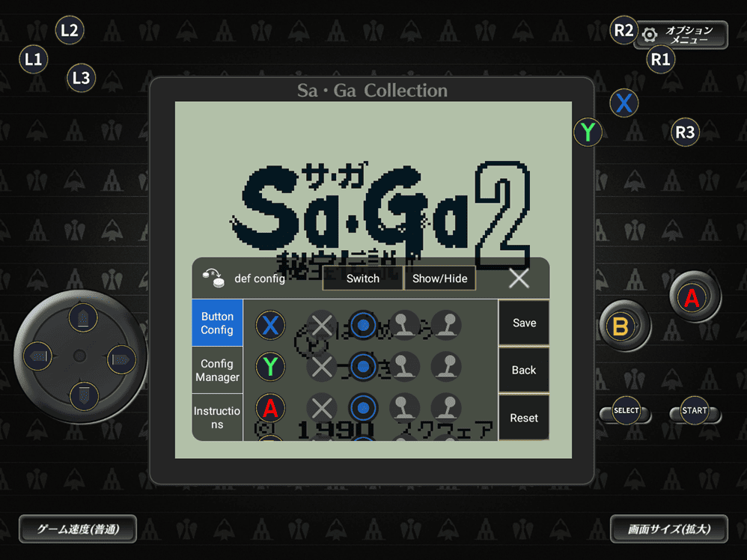The image size is (747, 560).
Task: Tap the blue X overlay button on right
Action: point(624,103)
